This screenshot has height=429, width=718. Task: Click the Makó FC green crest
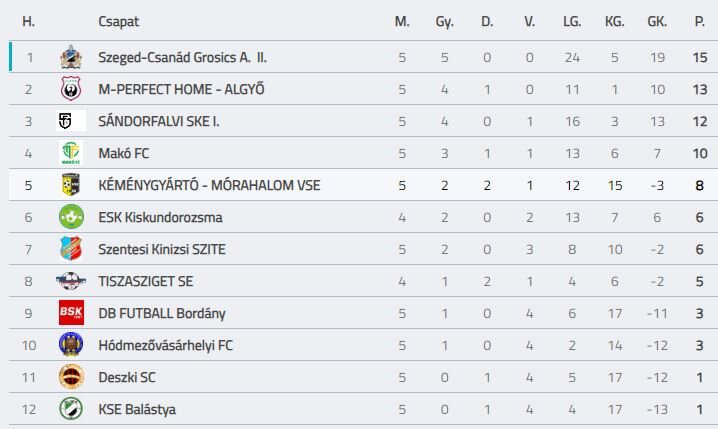(70, 153)
